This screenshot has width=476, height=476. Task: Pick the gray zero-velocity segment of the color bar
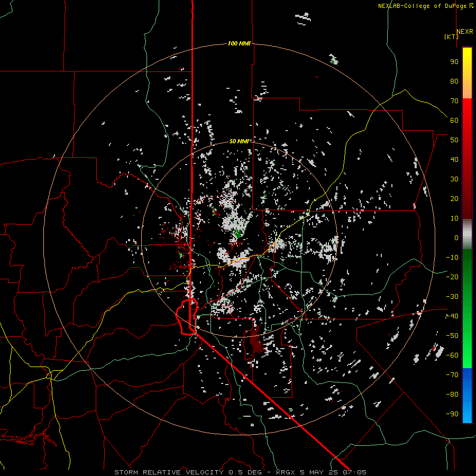pos(467,234)
